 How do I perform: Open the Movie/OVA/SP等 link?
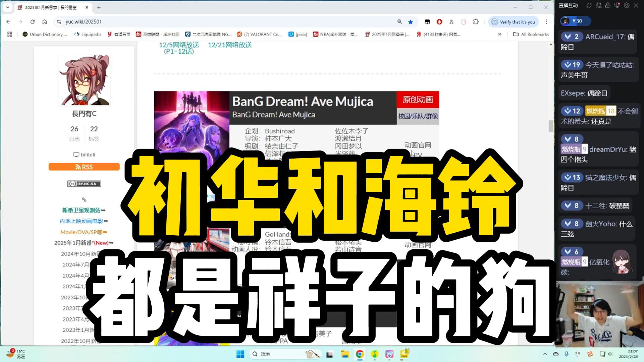click(x=84, y=232)
